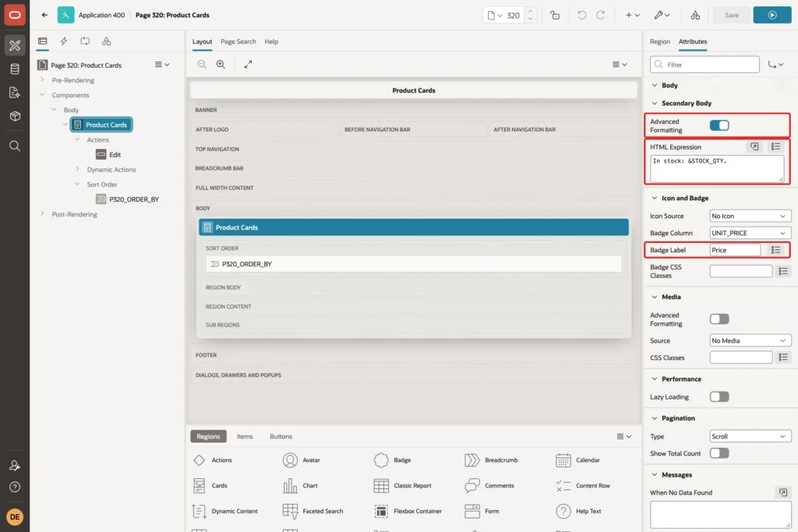Open the App Builder icon in sidebar

click(x=15, y=45)
